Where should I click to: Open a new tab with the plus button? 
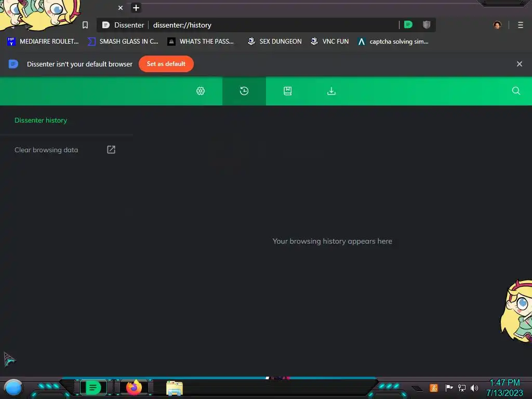pos(136,8)
